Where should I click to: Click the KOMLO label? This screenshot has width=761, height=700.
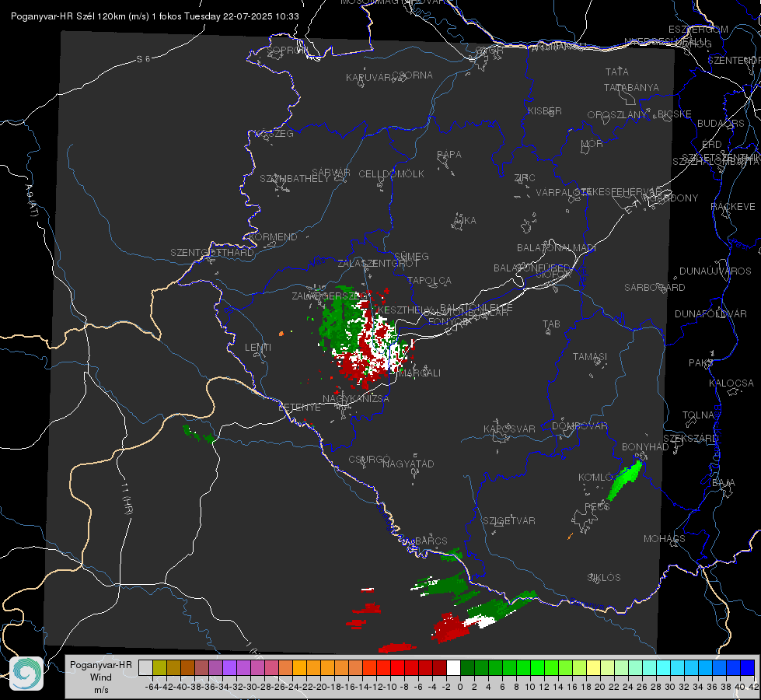596,478
